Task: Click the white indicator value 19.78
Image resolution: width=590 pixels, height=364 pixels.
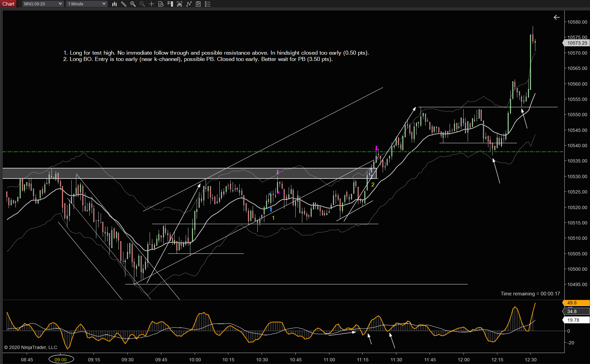Action: (x=577, y=320)
